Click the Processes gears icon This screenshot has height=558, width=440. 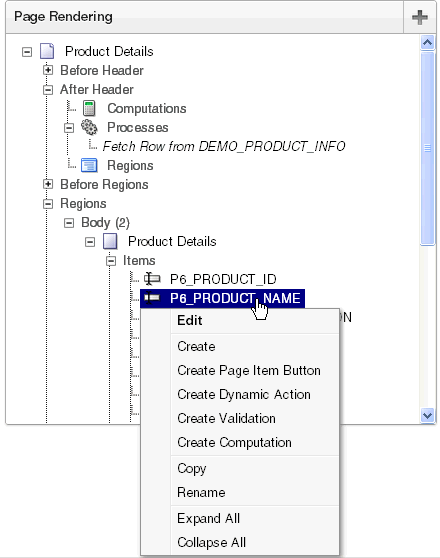click(x=89, y=127)
